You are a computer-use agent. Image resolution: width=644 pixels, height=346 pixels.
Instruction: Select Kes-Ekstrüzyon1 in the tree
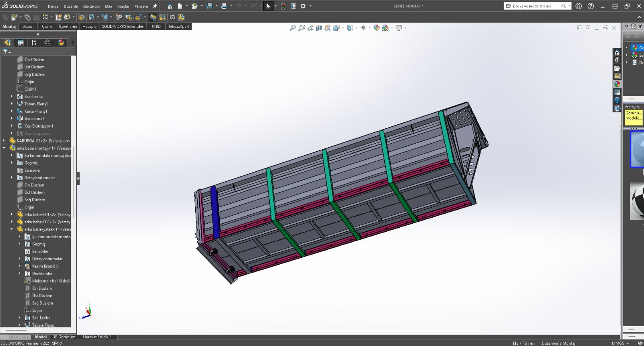(39, 126)
